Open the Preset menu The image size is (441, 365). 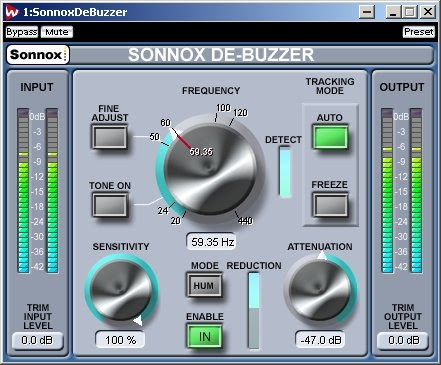[419, 32]
